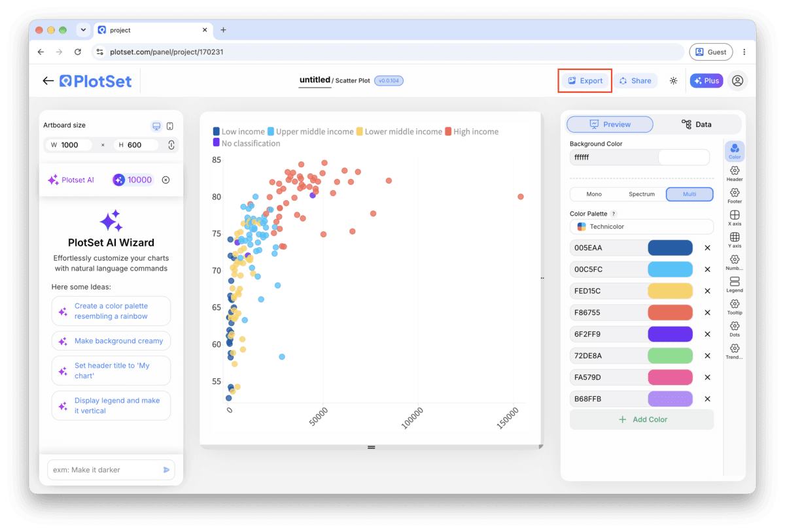The image size is (785, 532).
Task: Click the white background color swatch
Action: [x=684, y=158]
